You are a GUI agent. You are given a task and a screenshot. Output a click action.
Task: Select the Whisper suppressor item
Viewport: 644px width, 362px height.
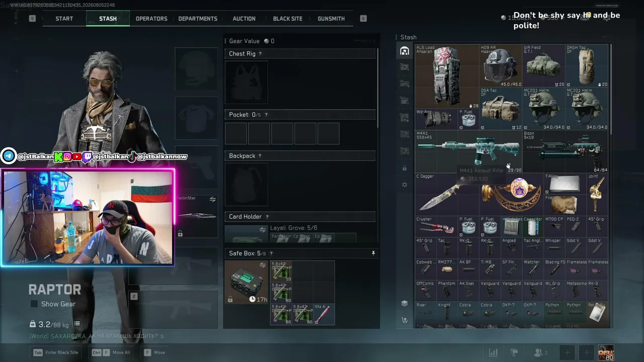[554, 247]
